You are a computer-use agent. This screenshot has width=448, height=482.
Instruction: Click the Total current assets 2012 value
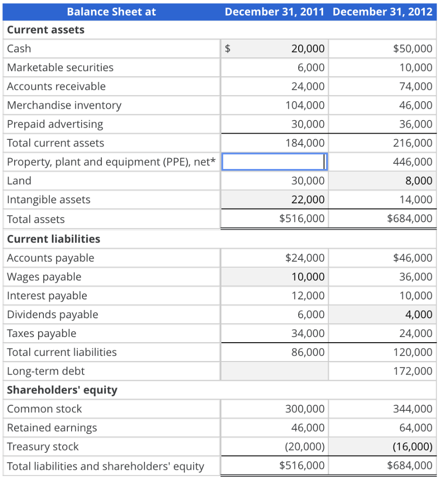tap(383, 143)
